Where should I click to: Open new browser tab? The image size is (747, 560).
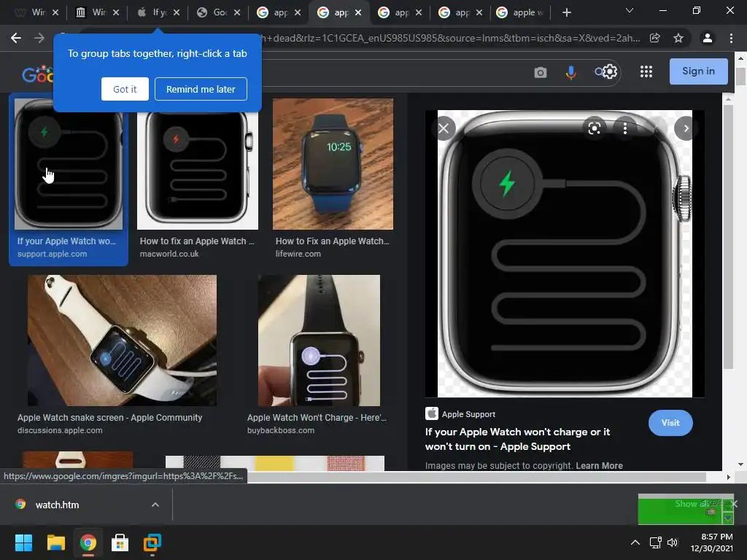[566, 12]
